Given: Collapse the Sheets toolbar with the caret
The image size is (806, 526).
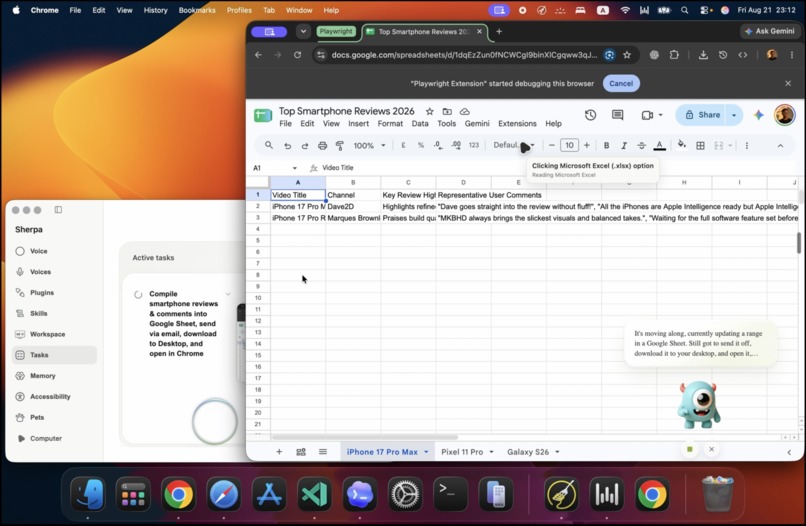Looking at the screenshot, I should click(x=780, y=146).
